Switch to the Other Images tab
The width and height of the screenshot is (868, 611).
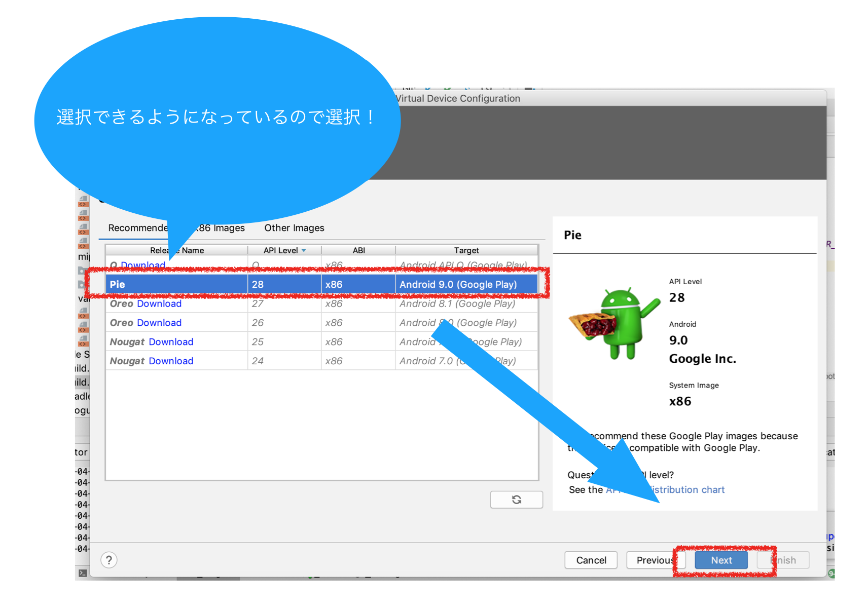pos(294,228)
